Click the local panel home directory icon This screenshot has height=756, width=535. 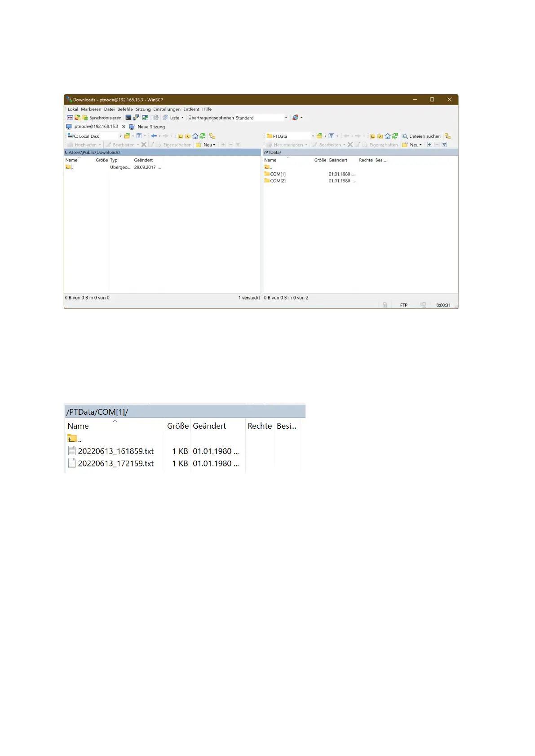pyautogui.click(x=195, y=136)
